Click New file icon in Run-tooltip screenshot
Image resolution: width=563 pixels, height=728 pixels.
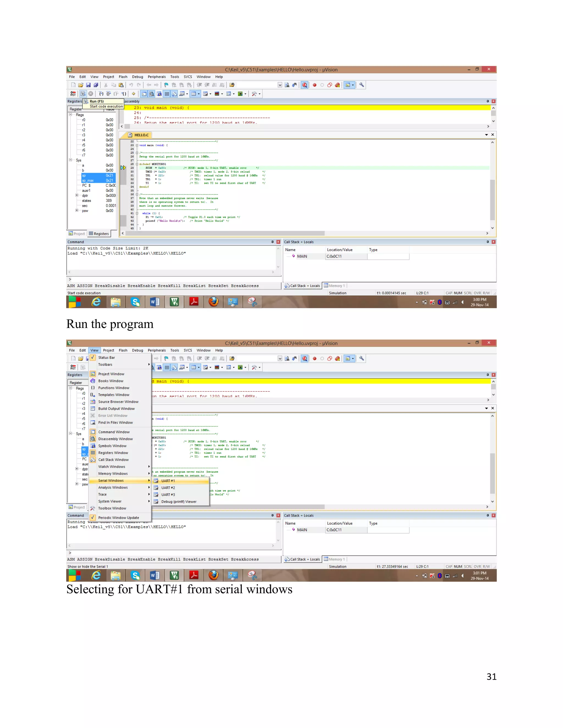[73, 85]
